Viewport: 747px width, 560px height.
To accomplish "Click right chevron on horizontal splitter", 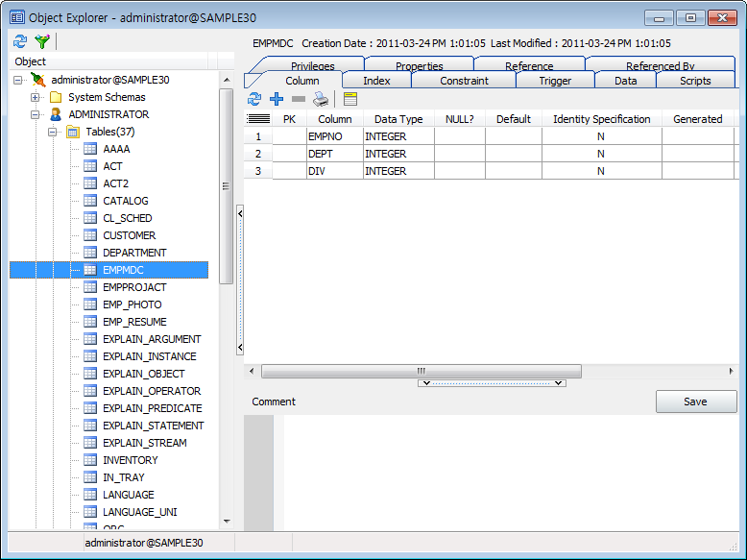I will [x=559, y=383].
